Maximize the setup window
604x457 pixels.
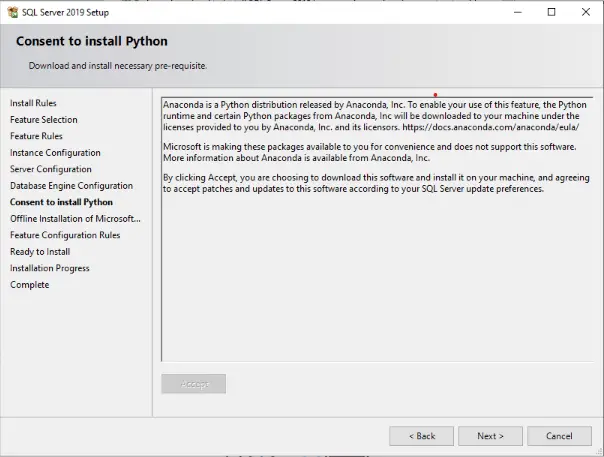coord(552,12)
